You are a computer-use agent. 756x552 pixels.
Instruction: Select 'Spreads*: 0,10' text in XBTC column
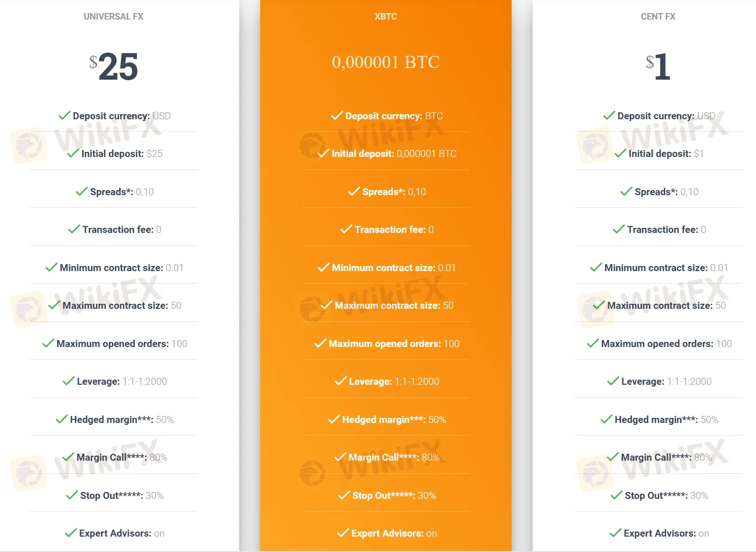point(394,192)
